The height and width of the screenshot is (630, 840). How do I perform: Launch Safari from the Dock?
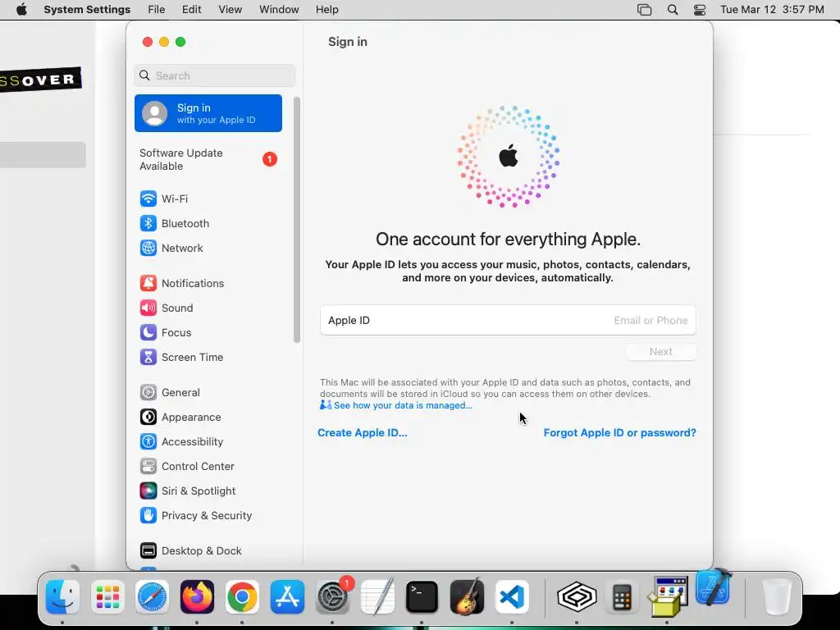click(x=152, y=597)
